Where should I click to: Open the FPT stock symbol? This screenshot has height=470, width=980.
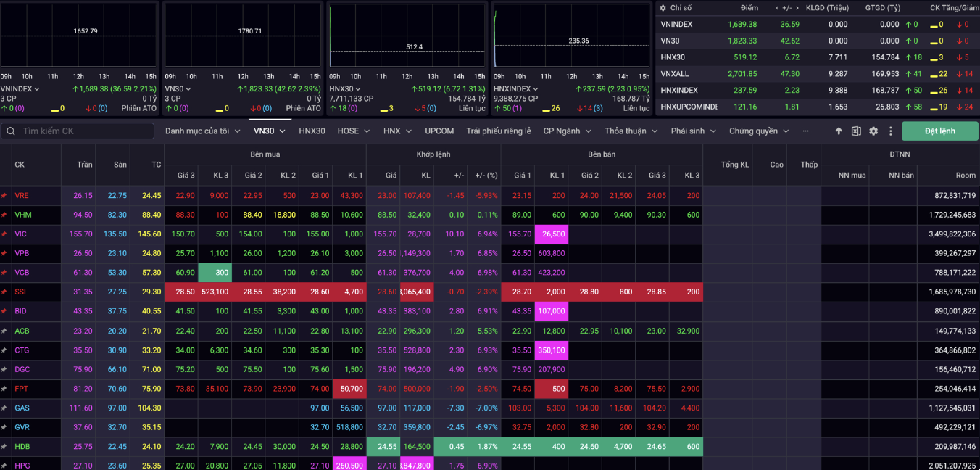pyautogui.click(x=22, y=389)
